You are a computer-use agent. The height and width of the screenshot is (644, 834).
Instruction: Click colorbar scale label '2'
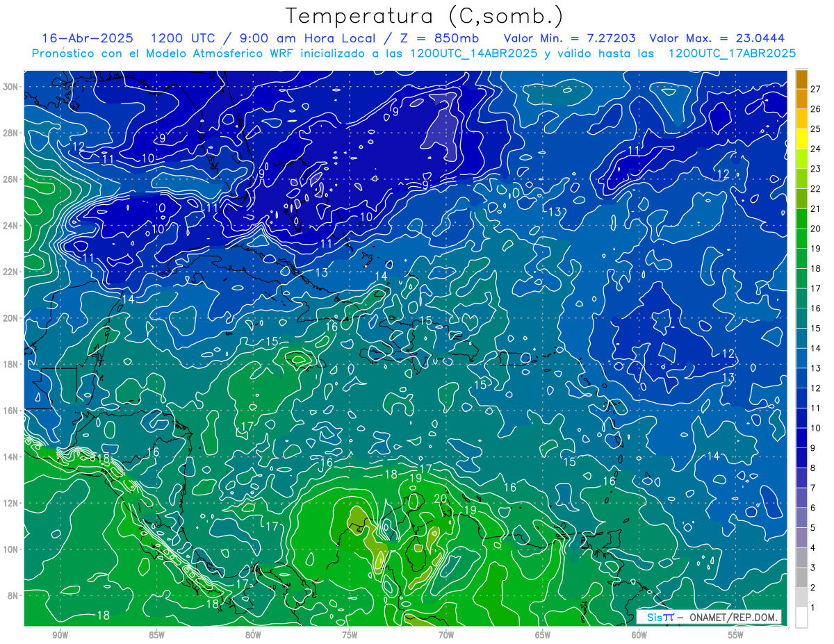pos(814,587)
